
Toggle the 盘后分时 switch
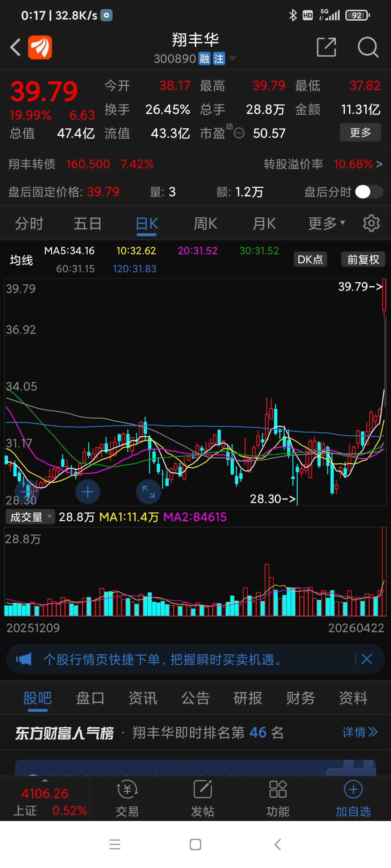(369, 192)
